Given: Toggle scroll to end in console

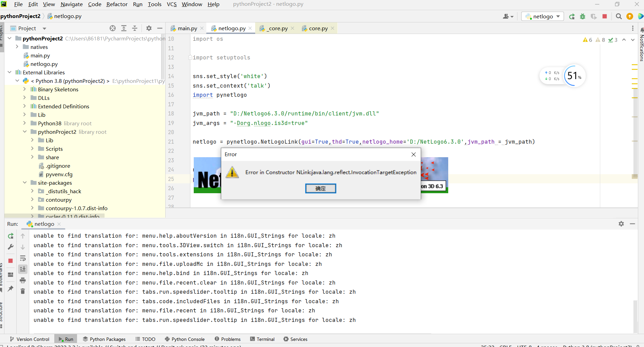Looking at the screenshot, I should coord(23,269).
